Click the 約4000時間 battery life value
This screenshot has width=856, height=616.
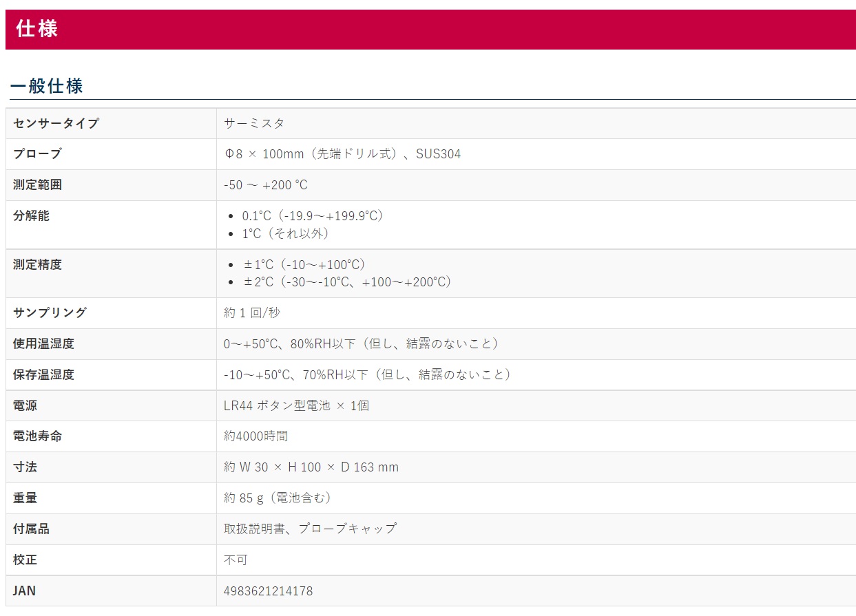click(255, 436)
